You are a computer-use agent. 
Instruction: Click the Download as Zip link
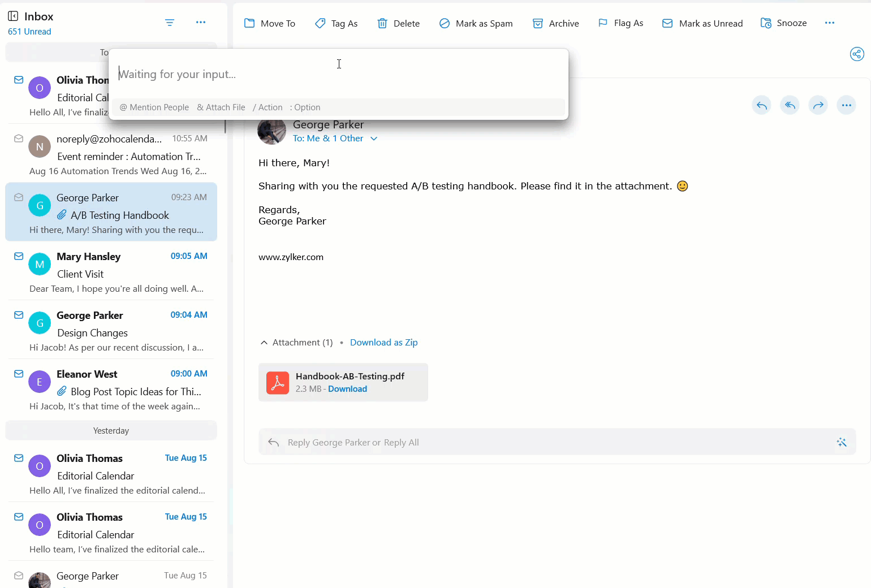(384, 343)
